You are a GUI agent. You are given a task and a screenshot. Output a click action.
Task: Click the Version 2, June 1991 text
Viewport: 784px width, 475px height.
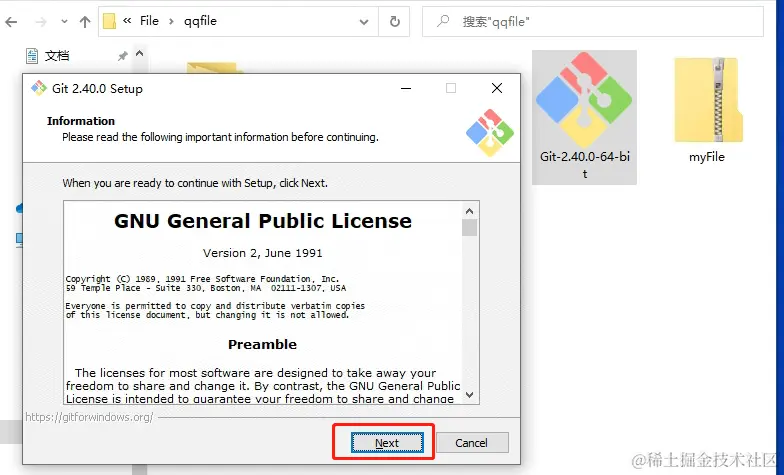(x=262, y=253)
